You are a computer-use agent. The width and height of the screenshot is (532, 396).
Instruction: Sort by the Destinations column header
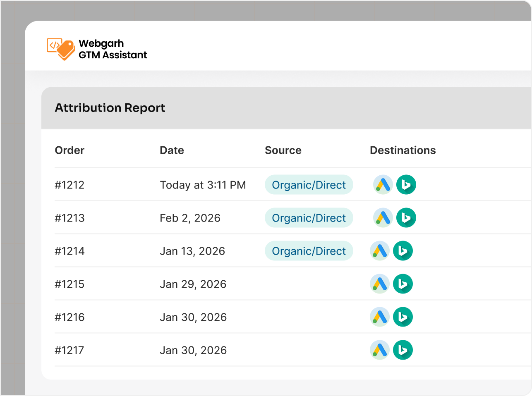point(403,150)
